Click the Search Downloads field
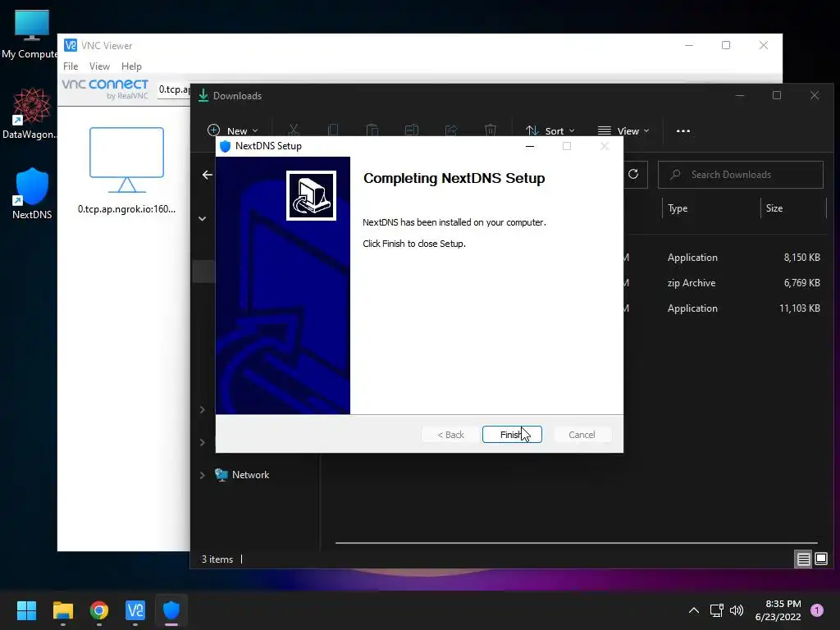This screenshot has width=840, height=630. point(741,175)
